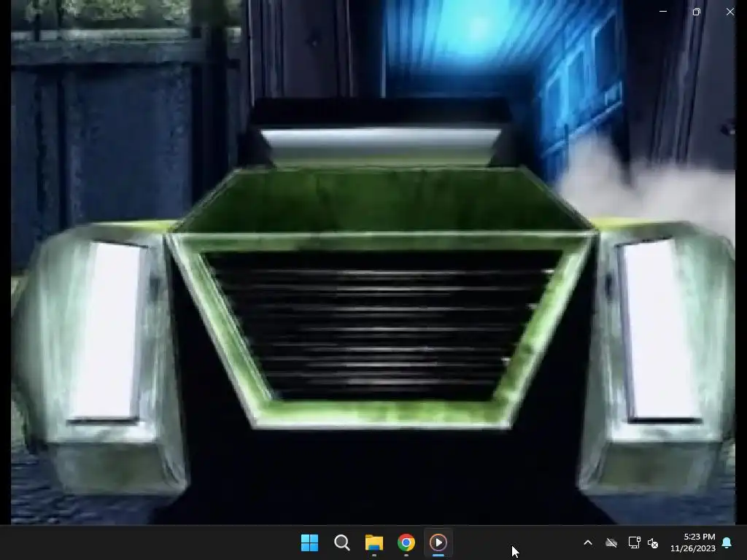The height and width of the screenshot is (560, 747).
Task: Click the playing video of green car
Action: (373, 262)
